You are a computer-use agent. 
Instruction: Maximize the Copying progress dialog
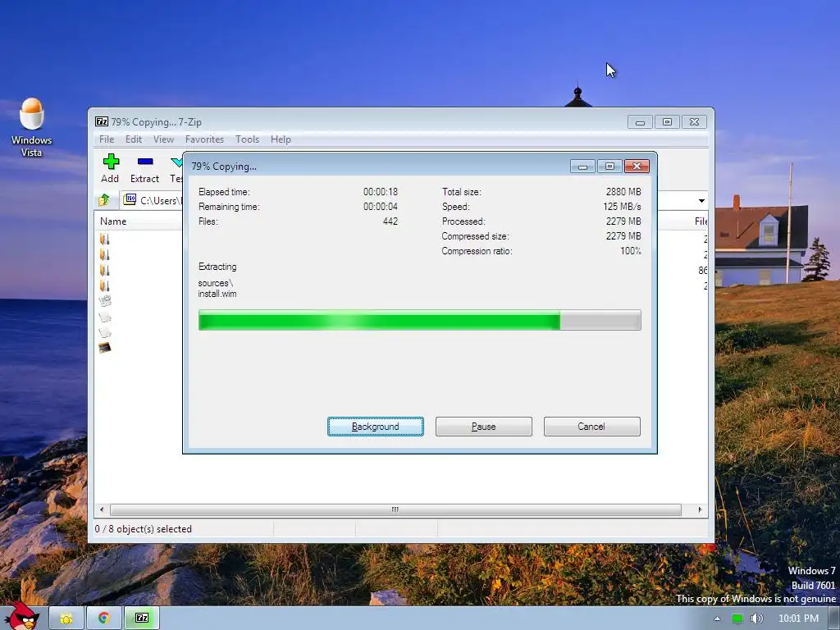[609, 166]
